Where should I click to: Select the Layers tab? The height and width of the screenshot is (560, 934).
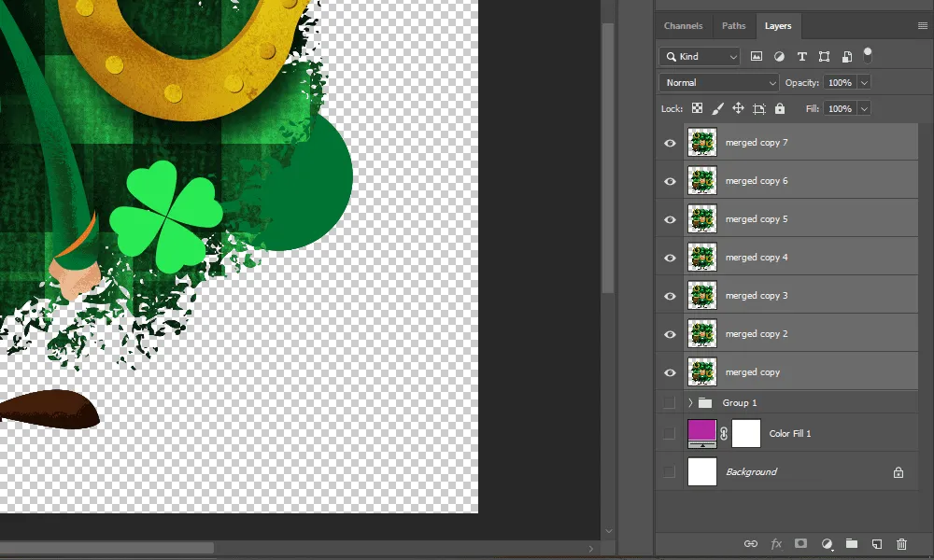[778, 25]
